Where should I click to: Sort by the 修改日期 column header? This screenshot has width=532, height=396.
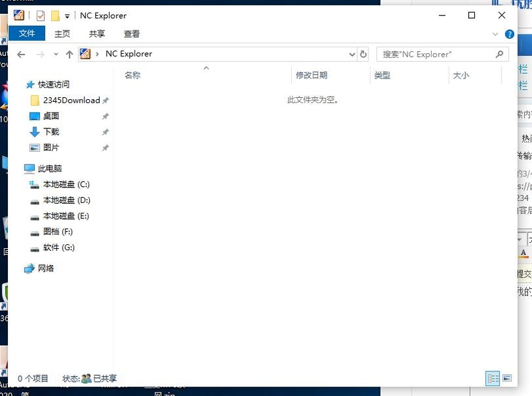click(311, 75)
